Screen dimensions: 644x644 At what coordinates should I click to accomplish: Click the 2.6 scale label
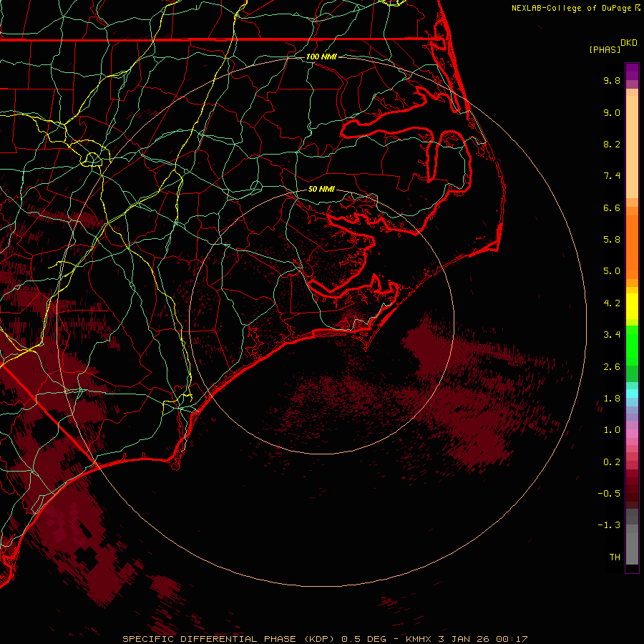tap(612, 367)
